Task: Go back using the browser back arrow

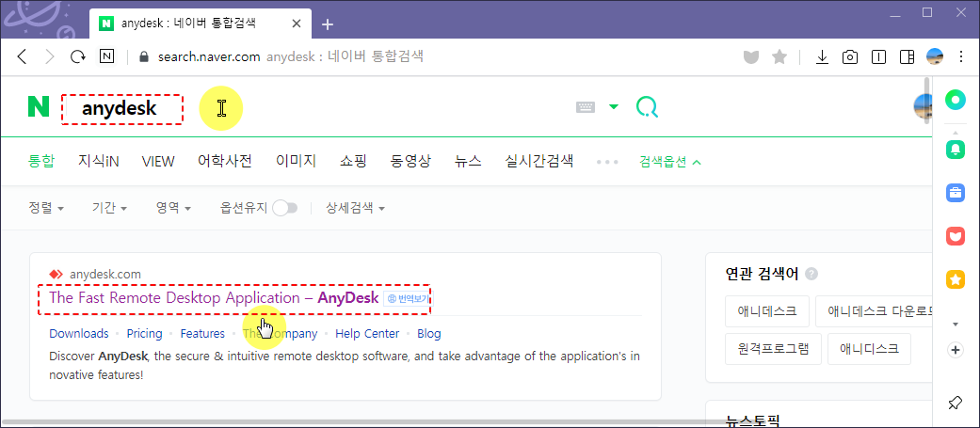Action: click(x=22, y=56)
